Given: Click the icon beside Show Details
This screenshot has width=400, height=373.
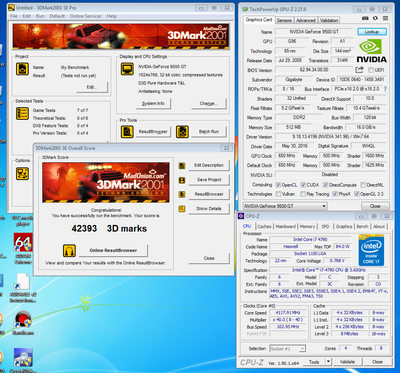Looking at the screenshot, I should click(x=182, y=209).
